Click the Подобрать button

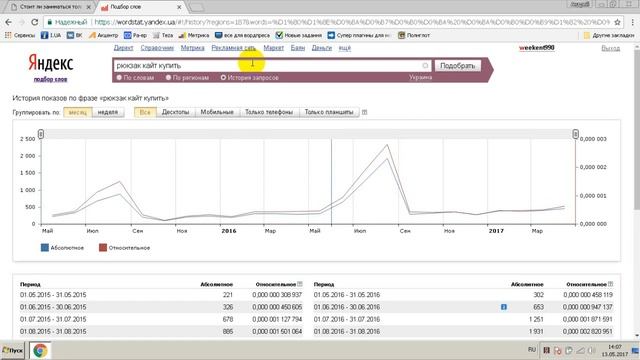click(458, 66)
